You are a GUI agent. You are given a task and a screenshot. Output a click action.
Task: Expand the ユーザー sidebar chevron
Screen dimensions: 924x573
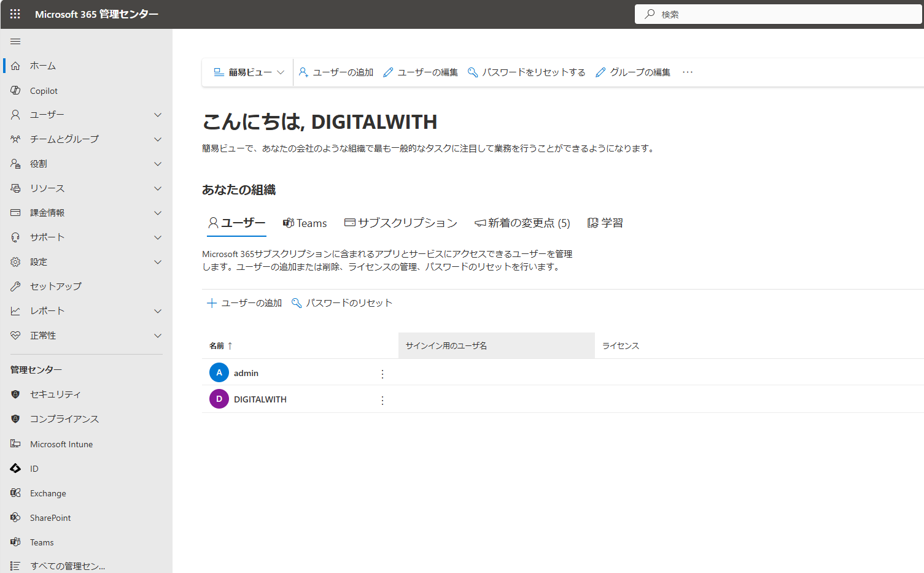tap(158, 115)
